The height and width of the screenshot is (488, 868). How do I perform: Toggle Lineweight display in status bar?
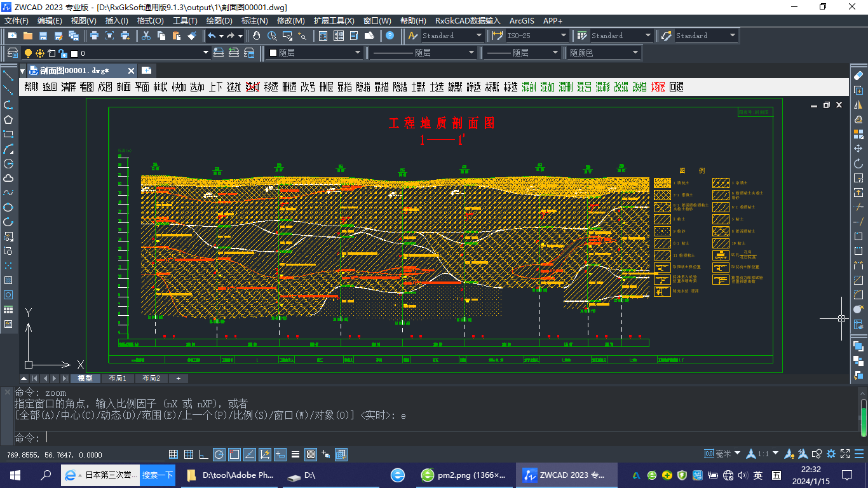295,454
